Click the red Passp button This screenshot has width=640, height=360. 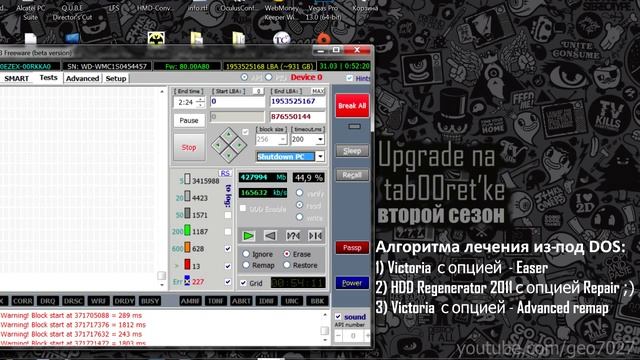coord(352,247)
